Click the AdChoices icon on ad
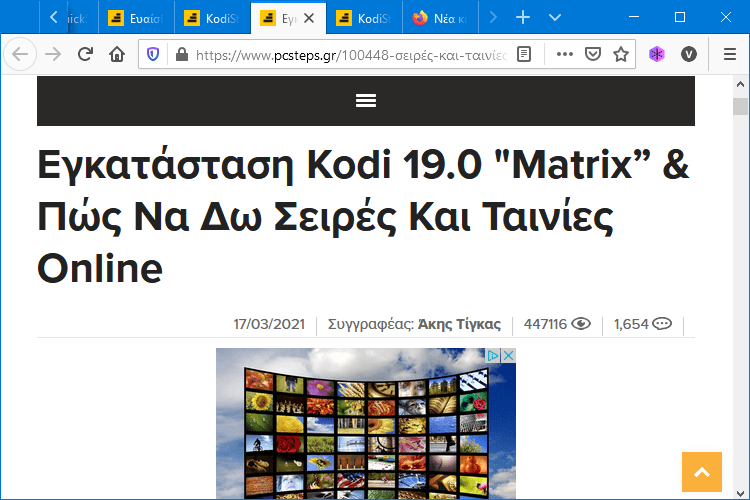The width and height of the screenshot is (750, 500). 493,356
